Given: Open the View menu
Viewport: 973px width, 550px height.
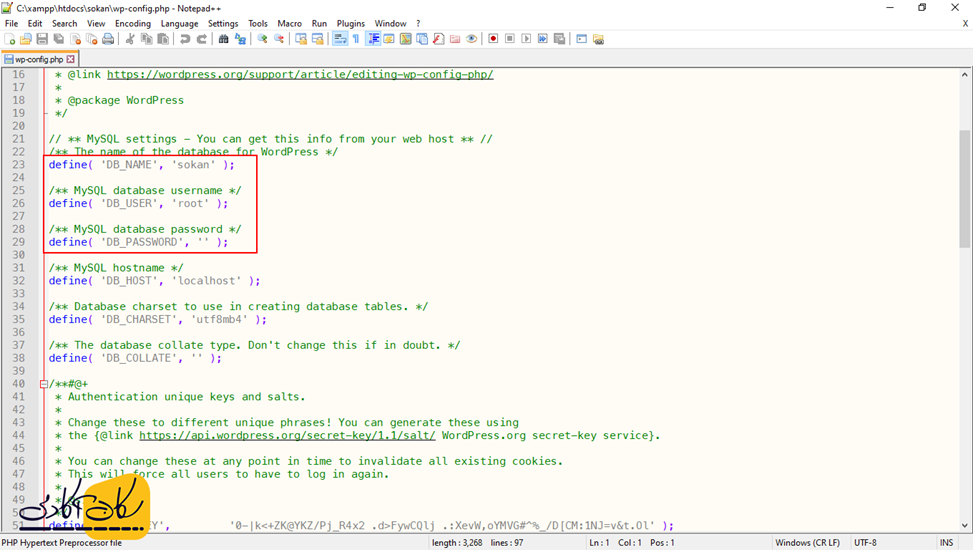Looking at the screenshot, I should (96, 24).
